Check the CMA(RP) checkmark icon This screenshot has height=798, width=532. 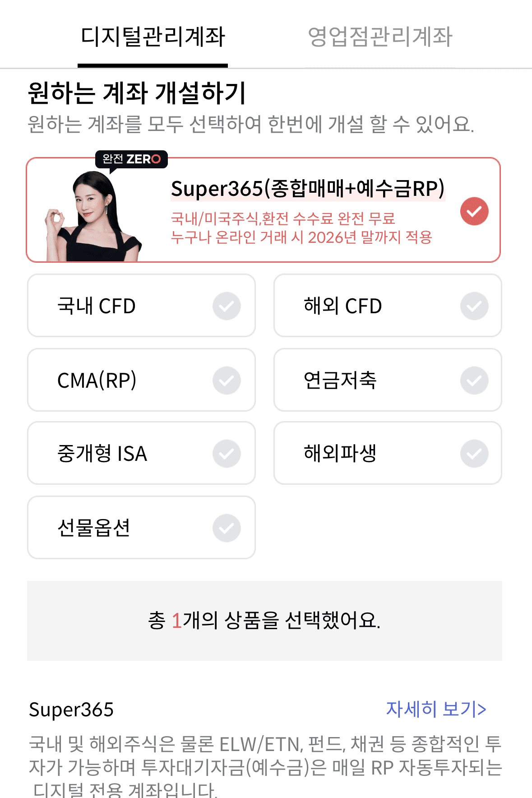point(227,380)
